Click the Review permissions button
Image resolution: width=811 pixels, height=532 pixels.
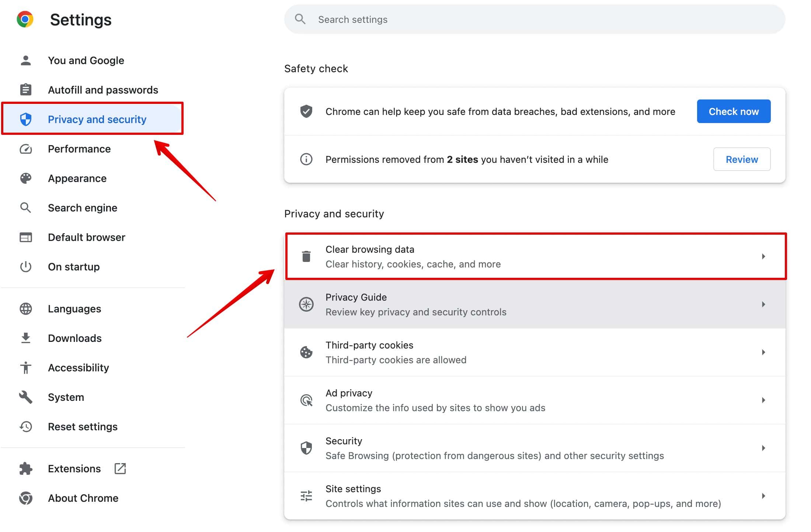point(741,159)
